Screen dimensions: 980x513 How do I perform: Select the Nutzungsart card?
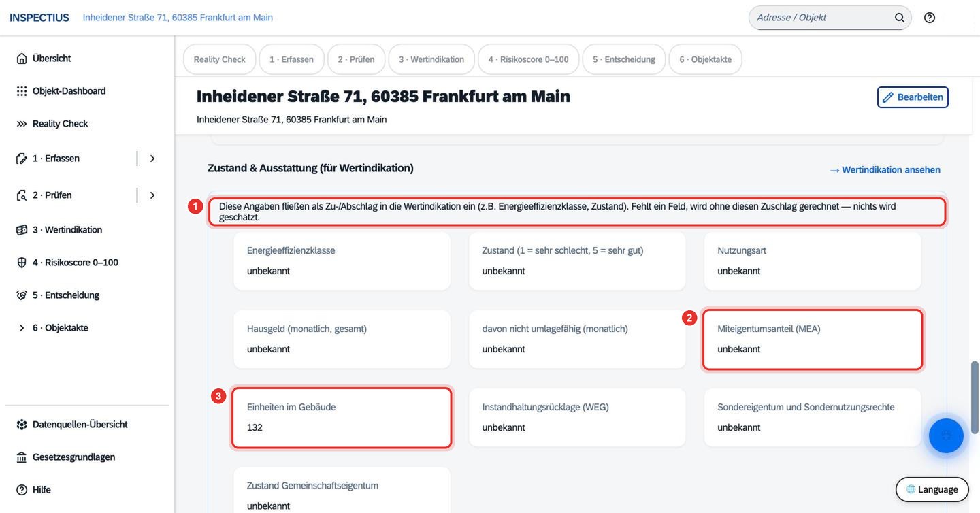(812, 261)
